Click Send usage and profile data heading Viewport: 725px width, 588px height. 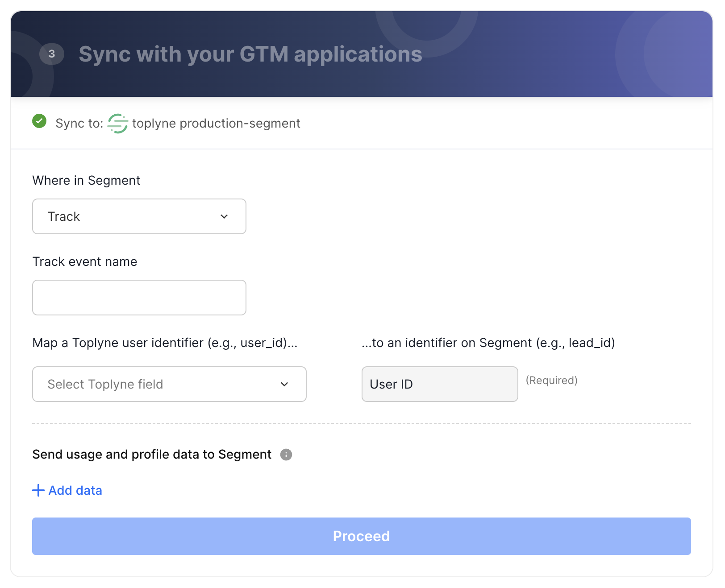coord(152,454)
